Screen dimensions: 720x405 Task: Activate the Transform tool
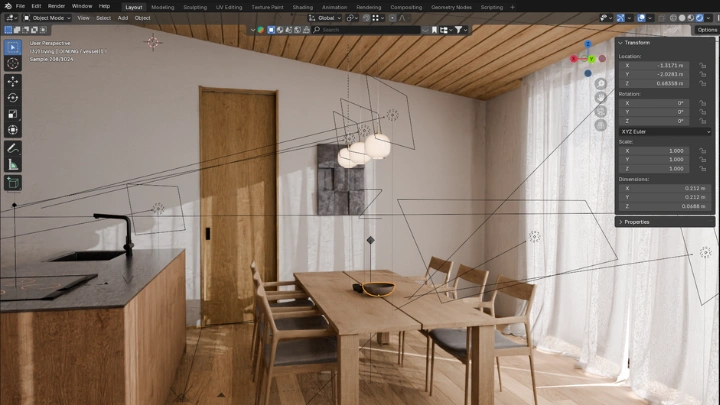13,130
